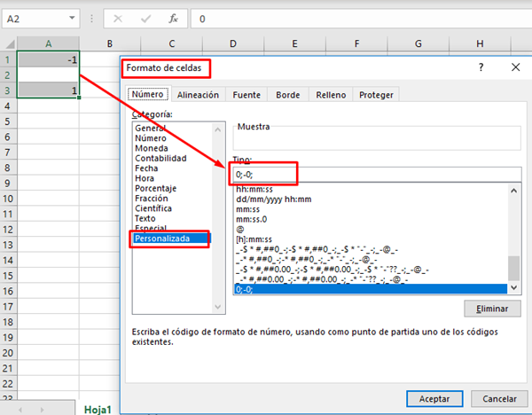Click the dialog help question mark
The height and width of the screenshot is (415, 532).
tap(481, 67)
